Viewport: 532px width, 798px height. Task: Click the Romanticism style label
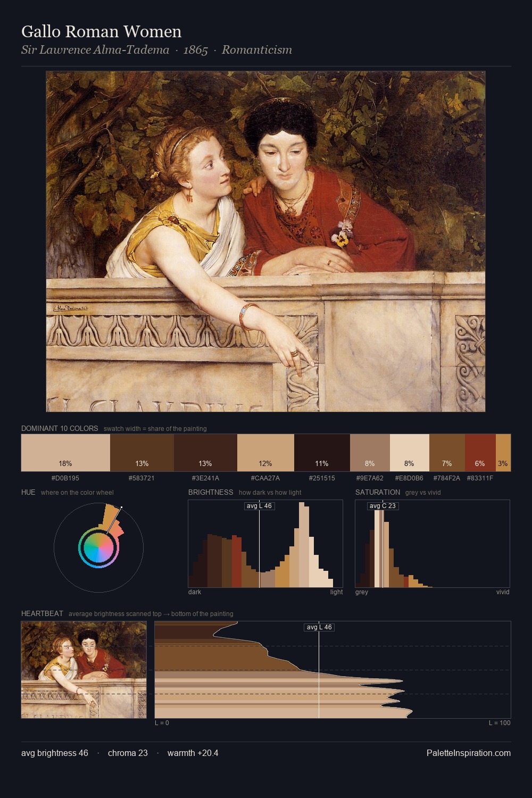(x=257, y=50)
